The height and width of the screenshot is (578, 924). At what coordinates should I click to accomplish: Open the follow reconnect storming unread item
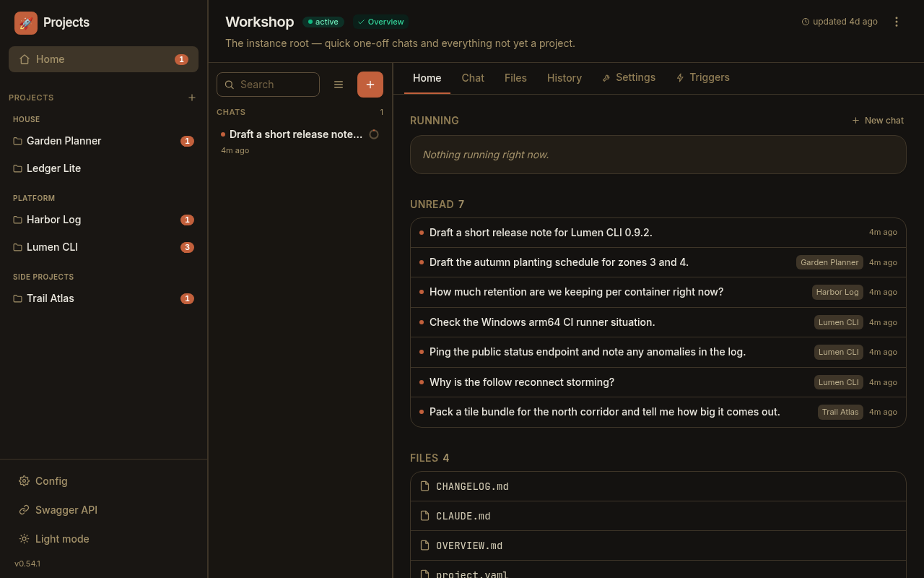click(658, 382)
